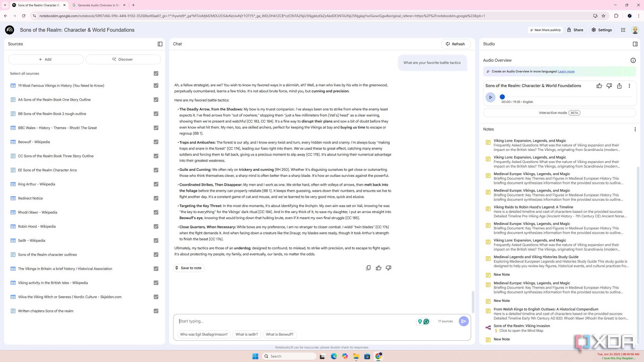Screen dimensions: 644x362
Task: Open Chrome three-dot menu
Action: [639, 16]
